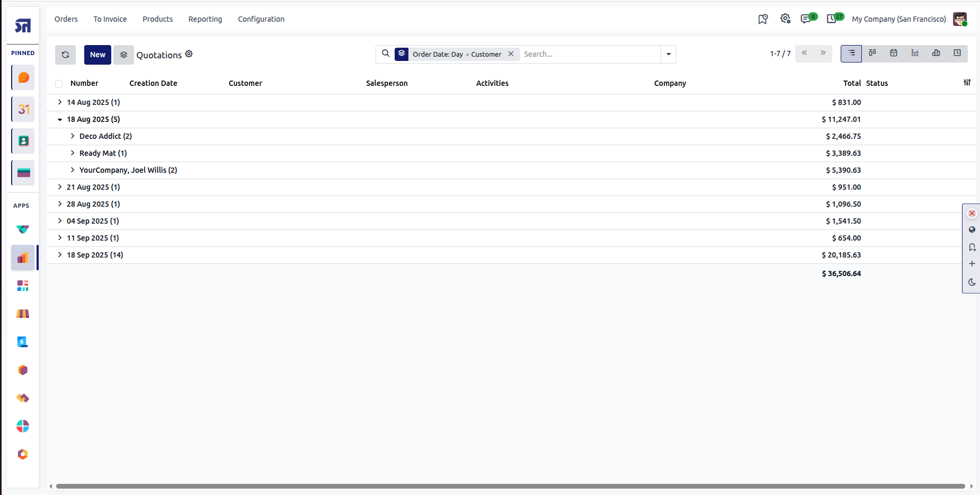Switch to Pivot view
Image resolution: width=980 pixels, height=495 pixels.
point(915,54)
